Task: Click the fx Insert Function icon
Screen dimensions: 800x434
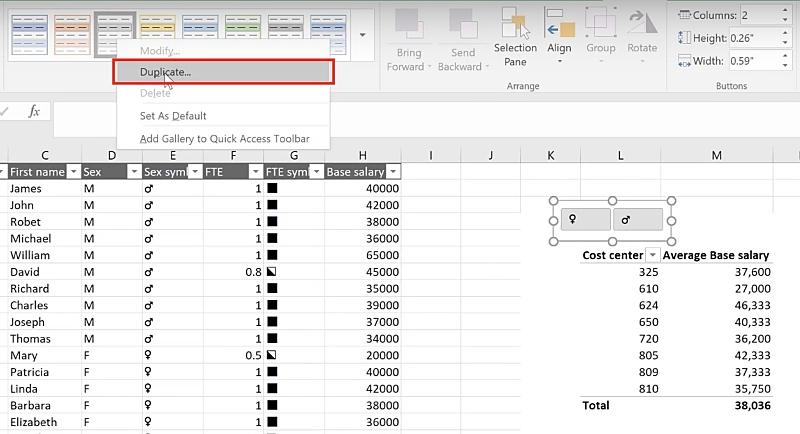Action: point(33,111)
